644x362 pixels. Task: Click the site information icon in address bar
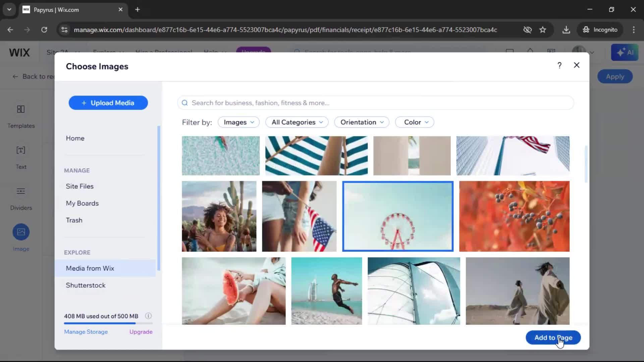click(x=64, y=30)
